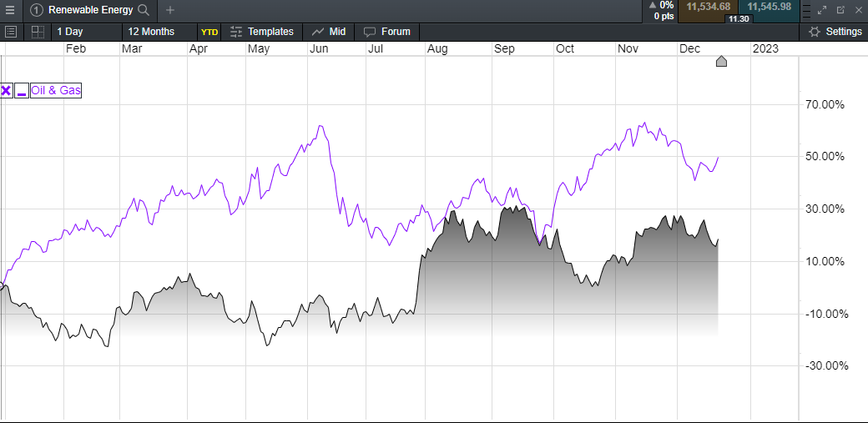Close the chart panel

(x=859, y=10)
